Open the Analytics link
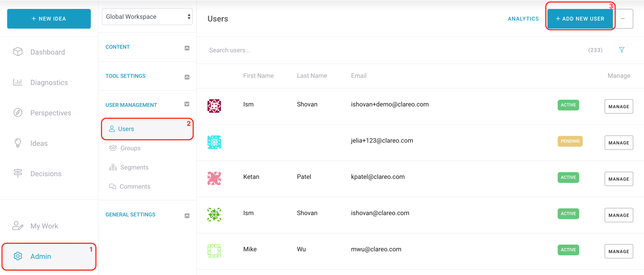The height and width of the screenshot is (275, 644). point(523,19)
